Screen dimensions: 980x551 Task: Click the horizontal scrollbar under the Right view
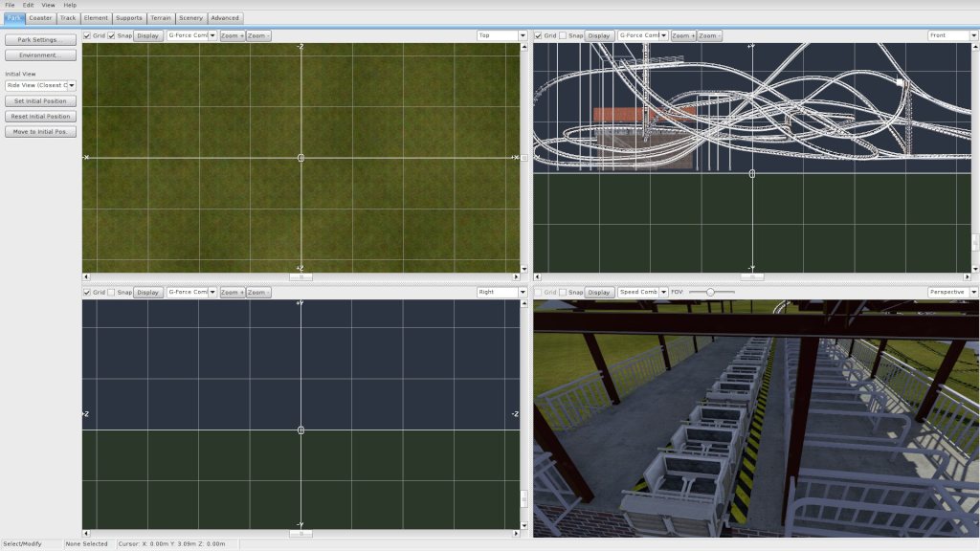point(301,534)
